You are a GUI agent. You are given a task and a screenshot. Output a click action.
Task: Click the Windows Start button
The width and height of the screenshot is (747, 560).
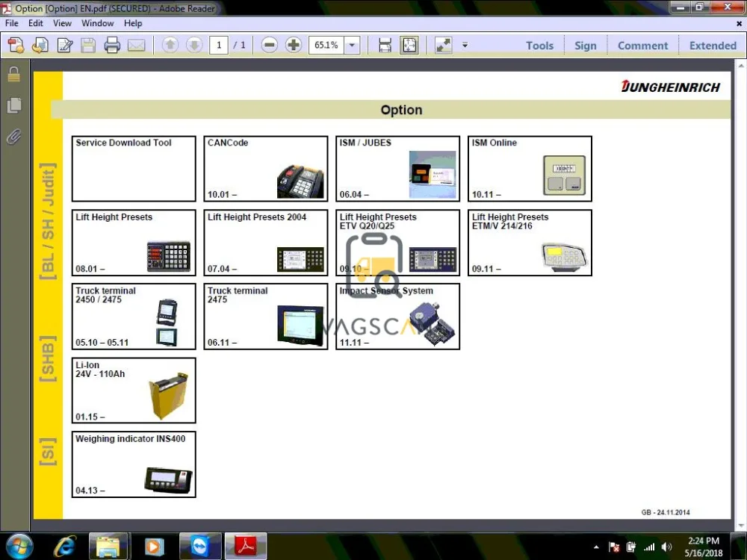point(19,547)
